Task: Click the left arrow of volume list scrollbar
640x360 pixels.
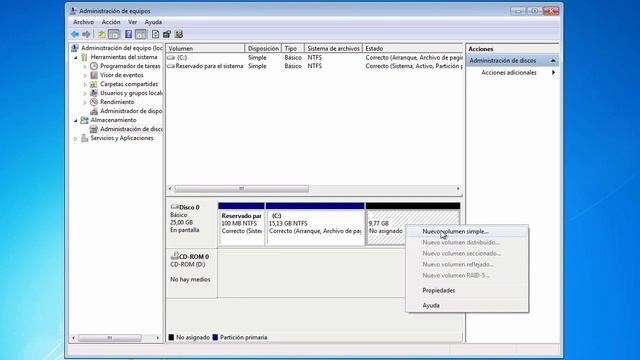Action: [170, 189]
